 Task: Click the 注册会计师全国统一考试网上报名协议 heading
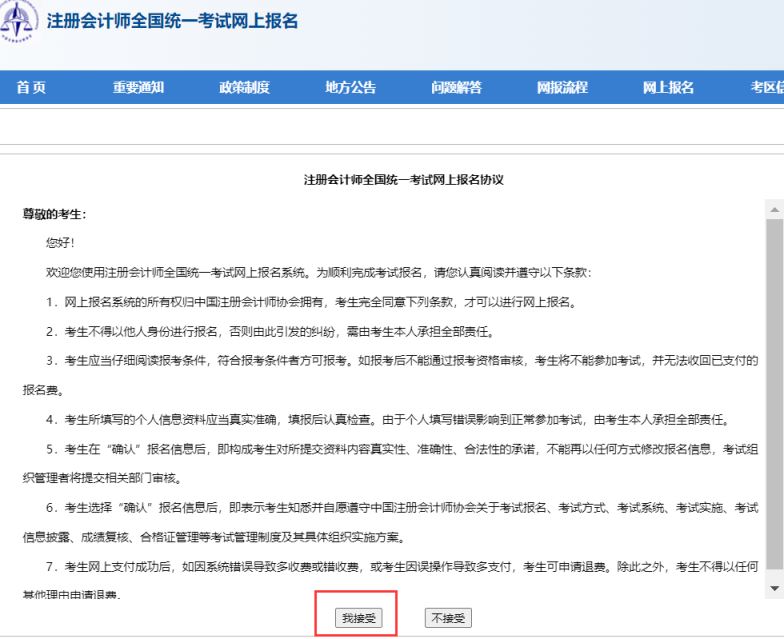coord(402,181)
